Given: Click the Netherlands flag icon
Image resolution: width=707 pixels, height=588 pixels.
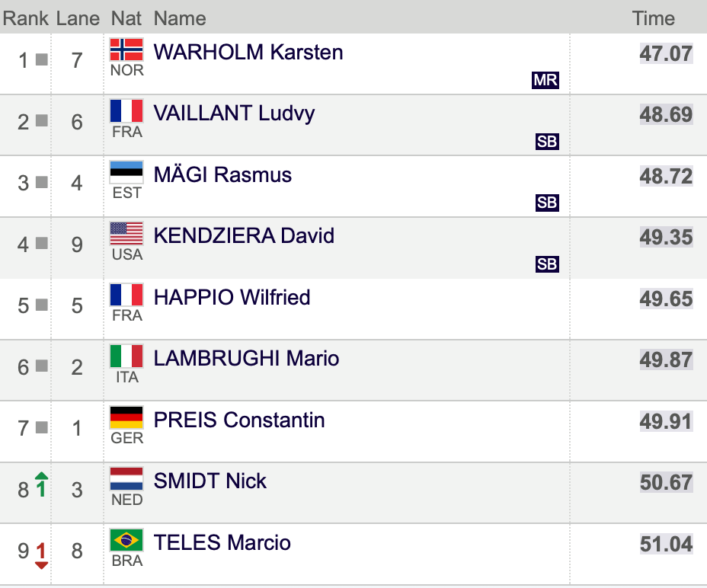Looking at the screenshot, I should (126, 479).
